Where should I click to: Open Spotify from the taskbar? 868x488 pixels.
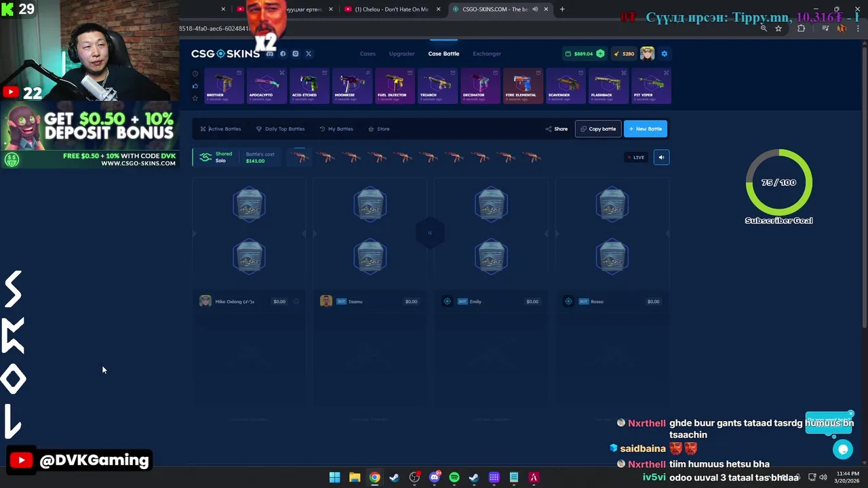point(454,477)
